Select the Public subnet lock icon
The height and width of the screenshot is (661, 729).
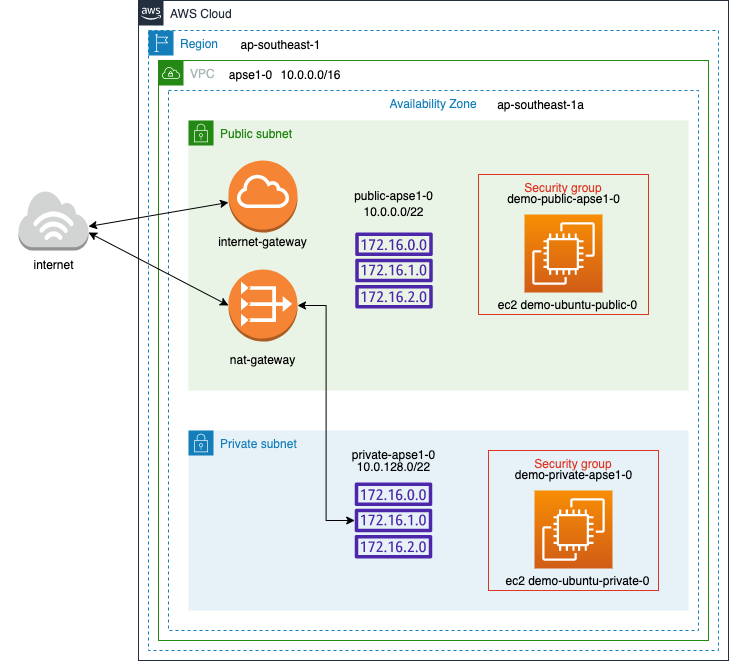tap(201, 133)
